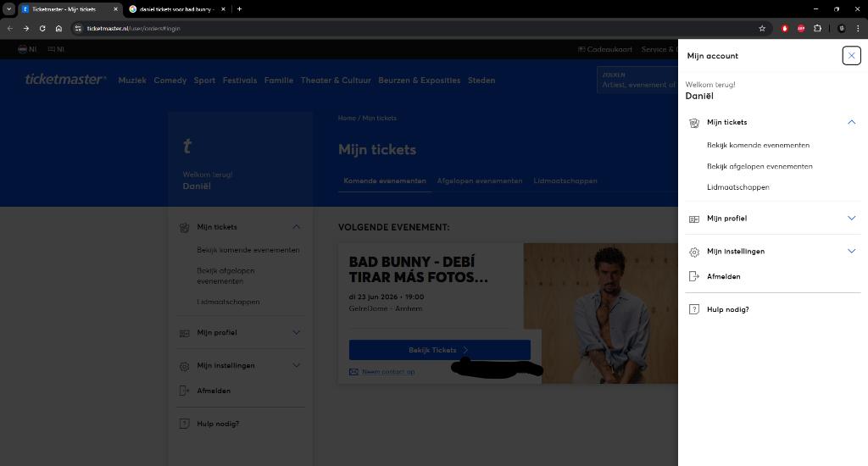Click the Hulp nodig question mark icon in account panel

click(693, 309)
